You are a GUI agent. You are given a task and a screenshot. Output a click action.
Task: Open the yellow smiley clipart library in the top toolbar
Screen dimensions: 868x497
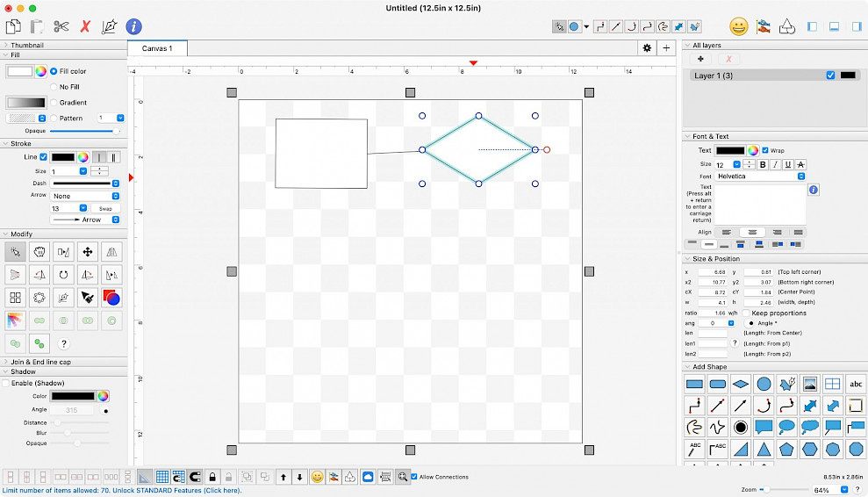(738, 26)
